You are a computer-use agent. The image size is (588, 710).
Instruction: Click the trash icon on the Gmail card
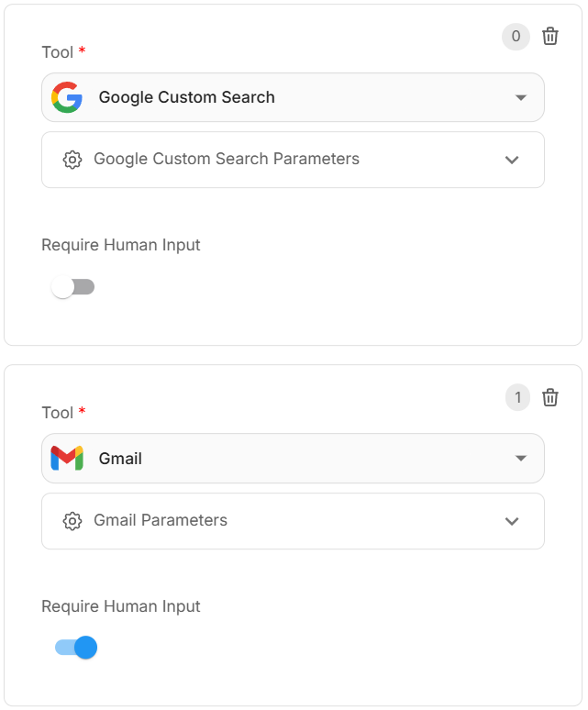[x=550, y=397]
